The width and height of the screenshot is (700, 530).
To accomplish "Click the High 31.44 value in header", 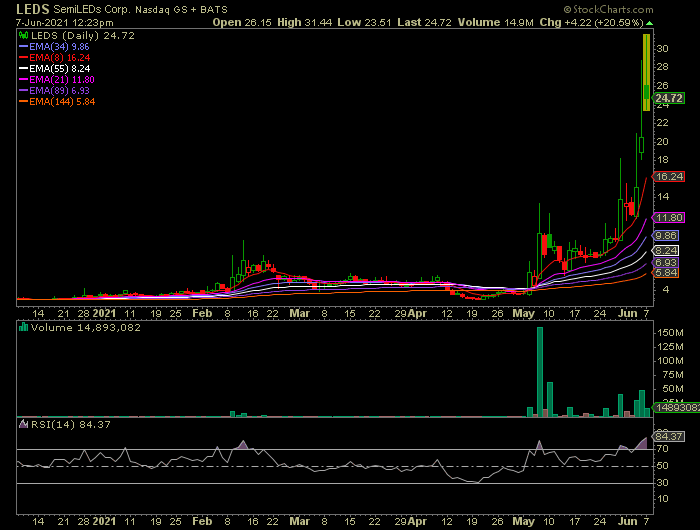I will (304, 22).
